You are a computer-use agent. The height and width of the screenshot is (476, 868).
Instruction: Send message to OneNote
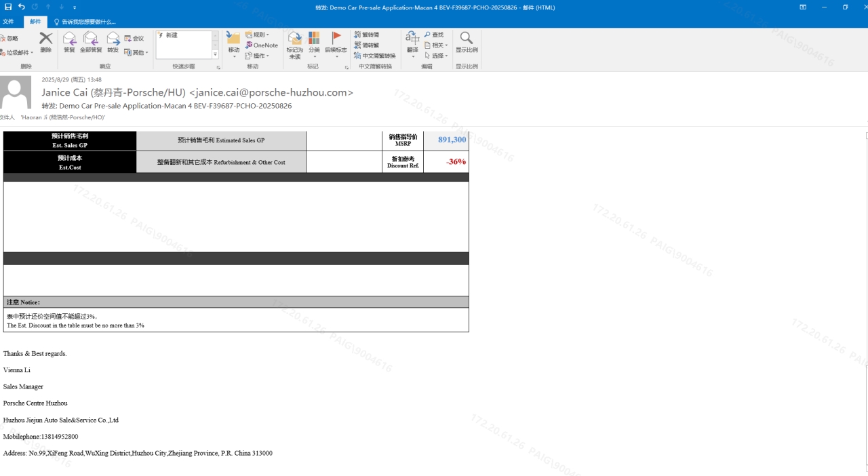pyautogui.click(x=262, y=45)
